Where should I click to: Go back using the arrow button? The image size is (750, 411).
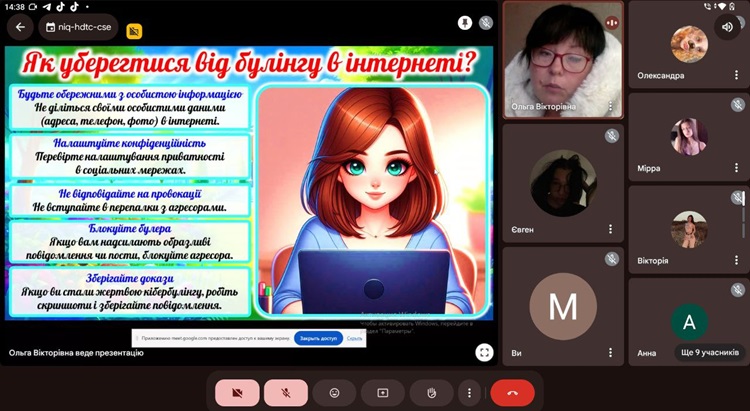point(20,27)
